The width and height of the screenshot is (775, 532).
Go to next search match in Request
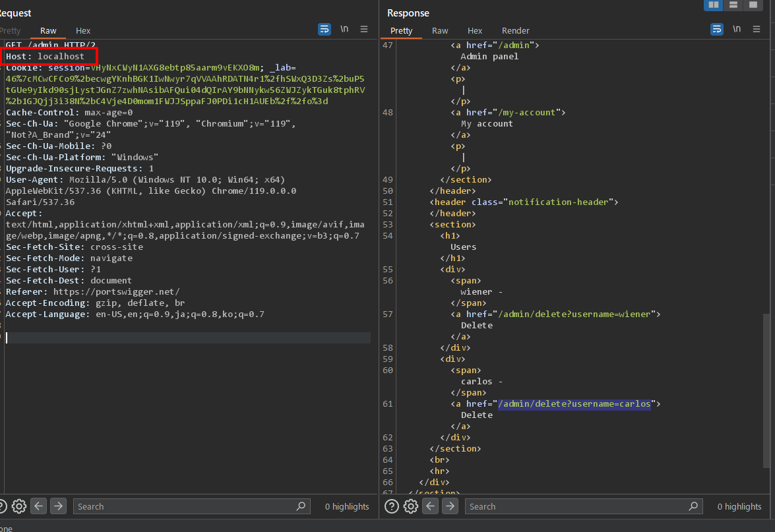(58, 506)
